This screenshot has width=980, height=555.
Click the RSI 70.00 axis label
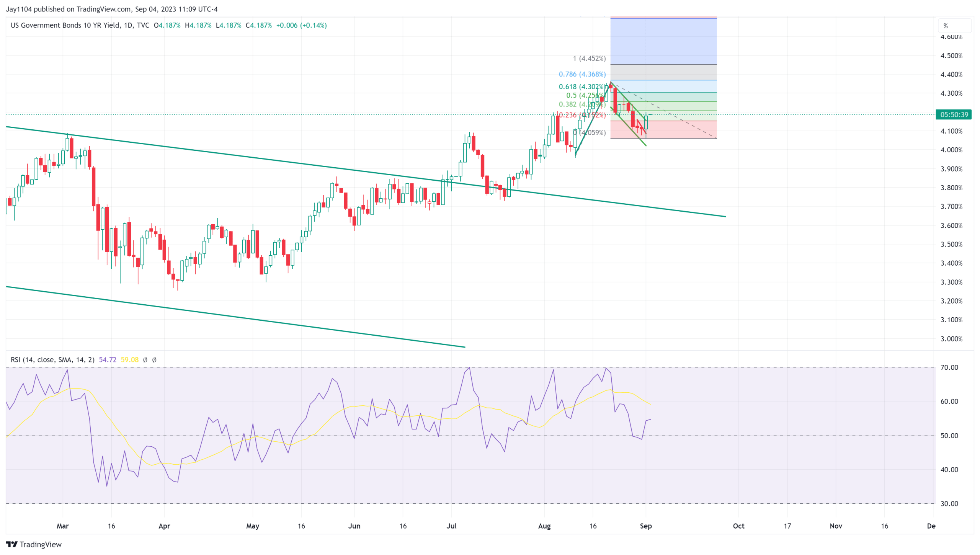(x=949, y=367)
